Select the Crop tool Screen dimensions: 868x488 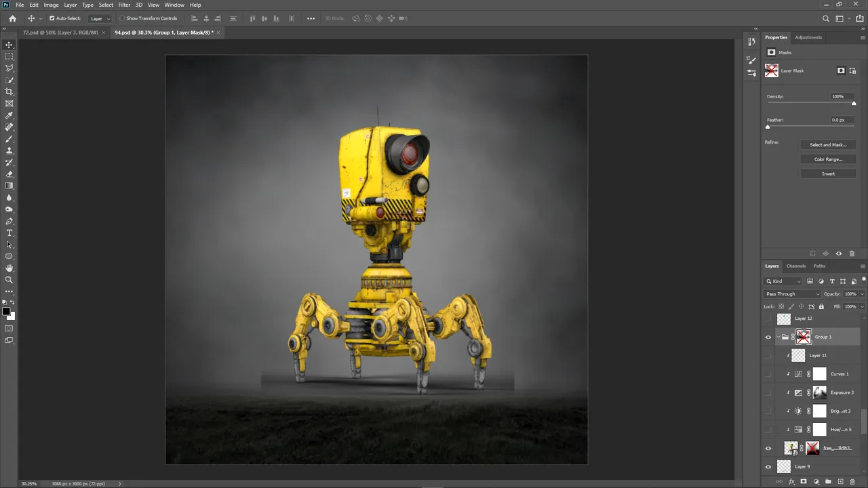coord(9,91)
